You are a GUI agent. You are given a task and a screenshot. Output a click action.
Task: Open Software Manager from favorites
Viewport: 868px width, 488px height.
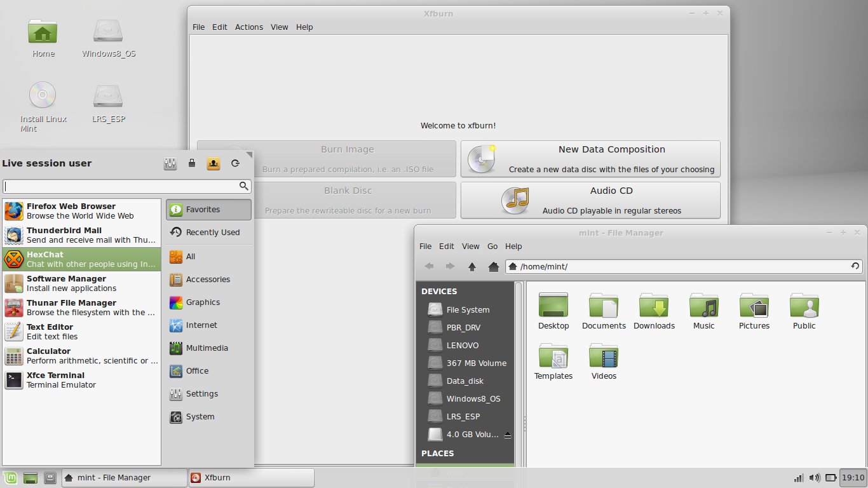click(81, 283)
